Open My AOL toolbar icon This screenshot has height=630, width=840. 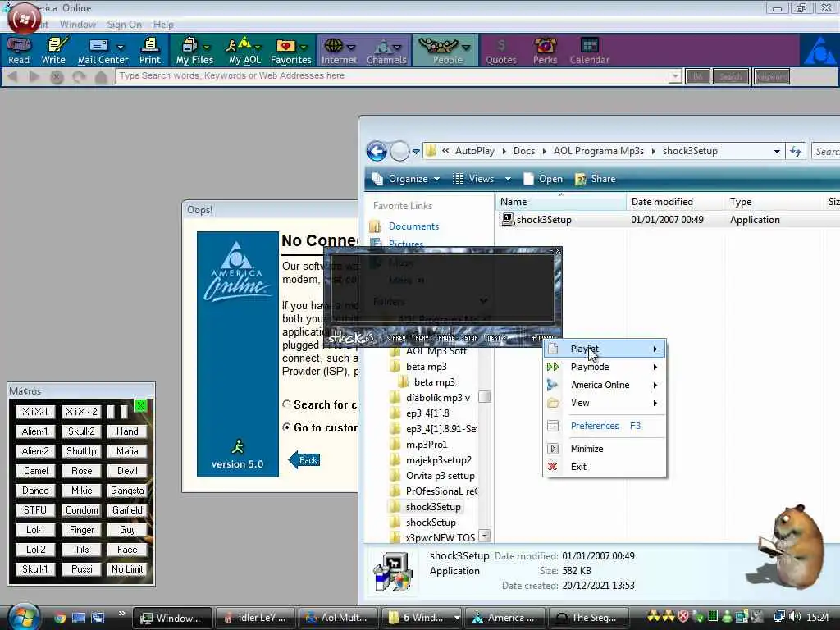point(244,51)
